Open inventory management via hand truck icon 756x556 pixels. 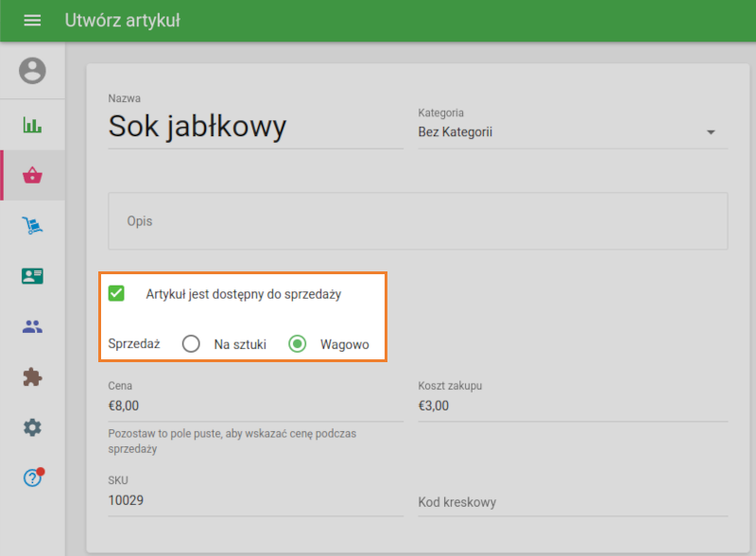click(32, 226)
